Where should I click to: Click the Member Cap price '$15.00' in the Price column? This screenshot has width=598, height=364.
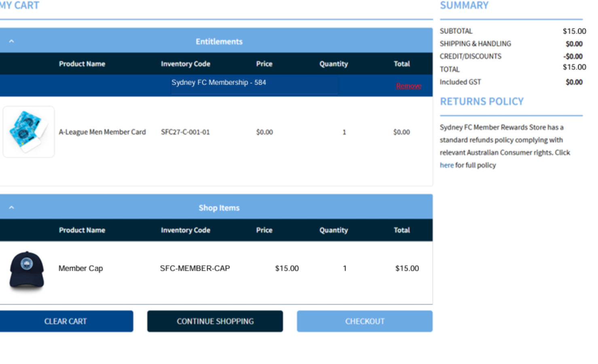tap(287, 268)
